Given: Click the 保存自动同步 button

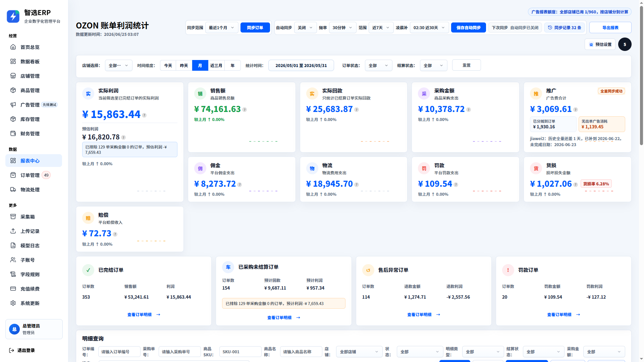Looking at the screenshot, I should [x=469, y=27].
